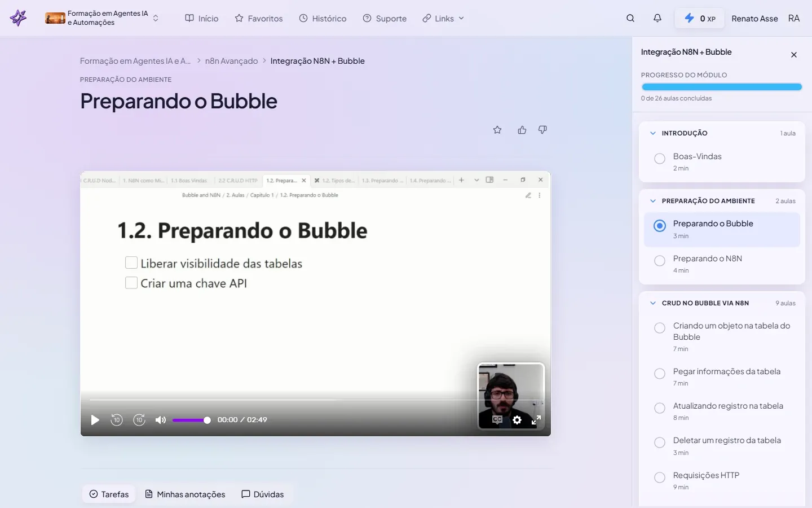
Task: Expand the Links dropdown menu
Action: 443,18
